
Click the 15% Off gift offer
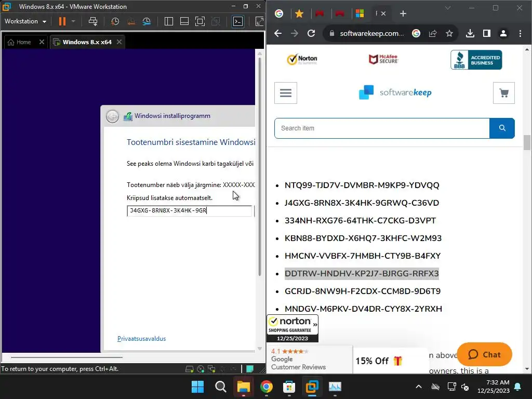[x=379, y=361]
